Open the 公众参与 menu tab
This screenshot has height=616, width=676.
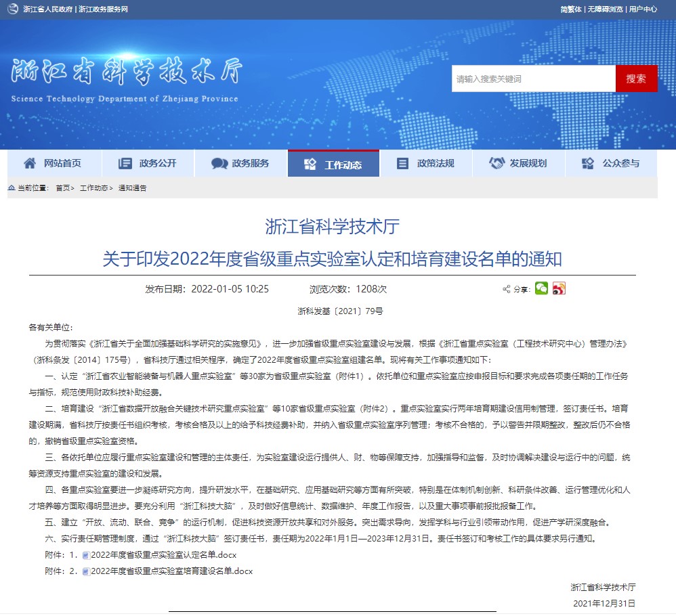coord(612,163)
